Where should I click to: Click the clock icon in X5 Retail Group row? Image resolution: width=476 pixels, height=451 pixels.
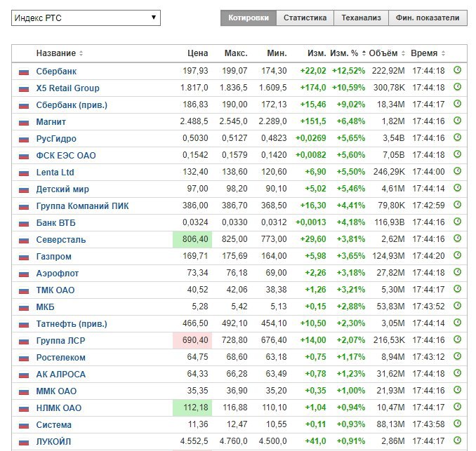[x=457, y=87]
